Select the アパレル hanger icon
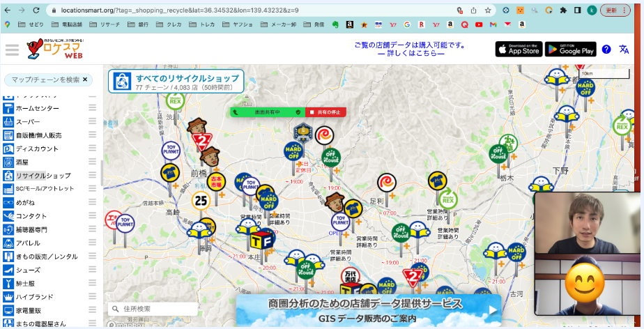The height and width of the screenshot is (329, 644). (8, 243)
